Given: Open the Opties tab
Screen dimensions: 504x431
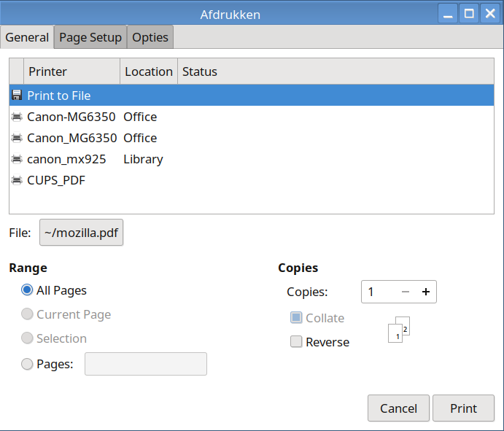Looking at the screenshot, I should [150, 37].
